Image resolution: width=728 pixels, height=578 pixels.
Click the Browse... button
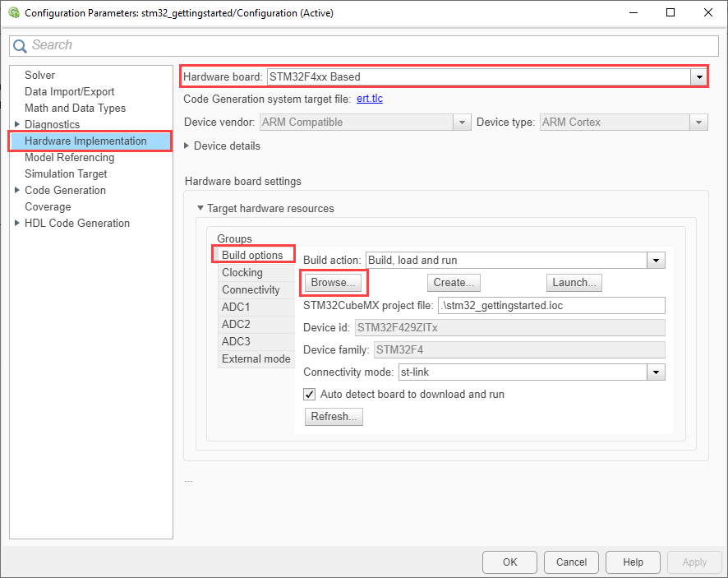tap(334, 283)
